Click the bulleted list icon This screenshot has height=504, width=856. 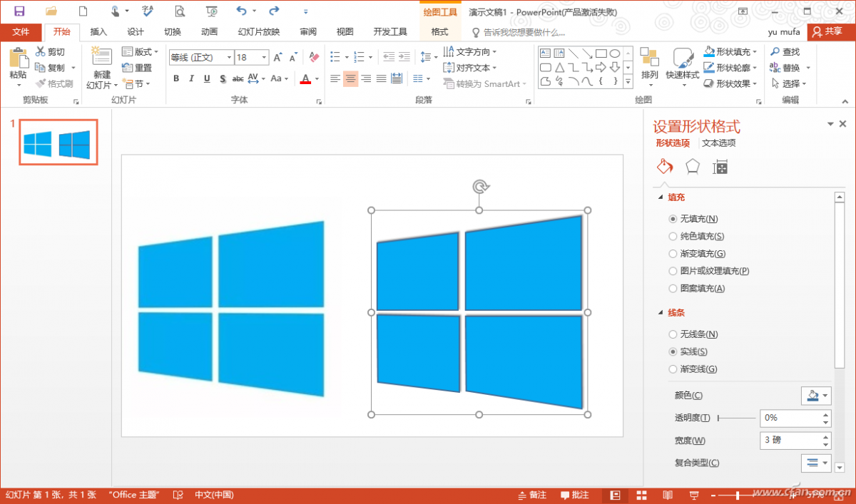tap(335, 57)
